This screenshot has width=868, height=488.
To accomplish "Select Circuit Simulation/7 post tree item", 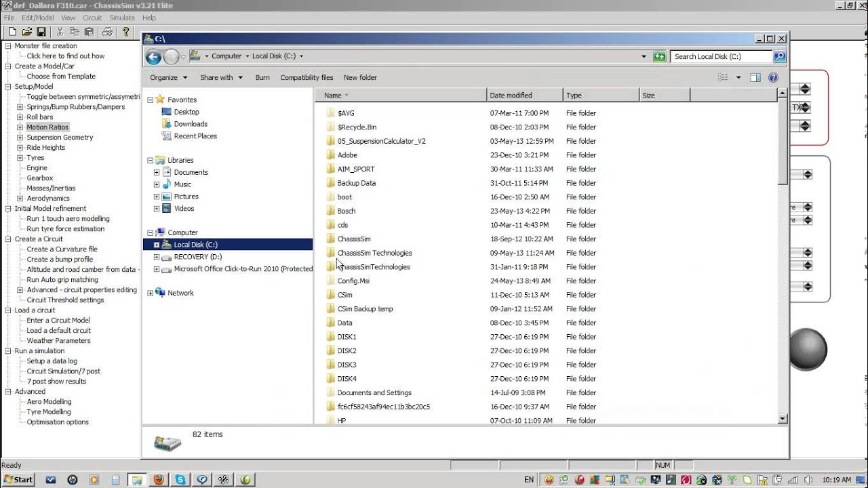I will tap(63, 371).
